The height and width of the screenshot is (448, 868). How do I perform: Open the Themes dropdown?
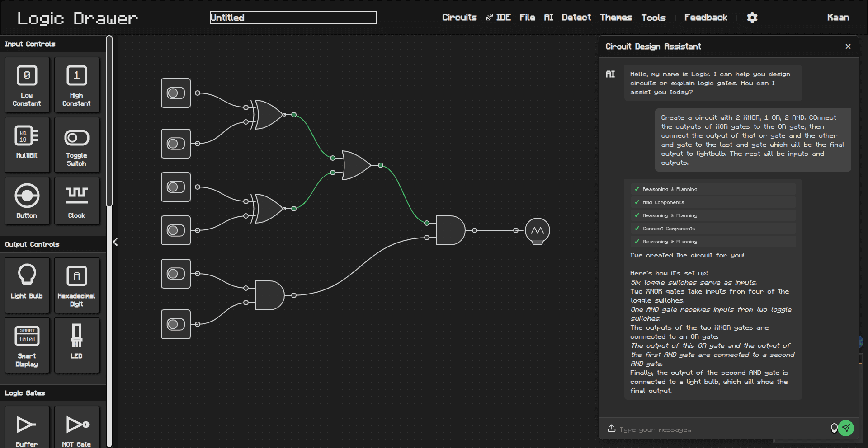pyautogui.click(x=616, y=18)
